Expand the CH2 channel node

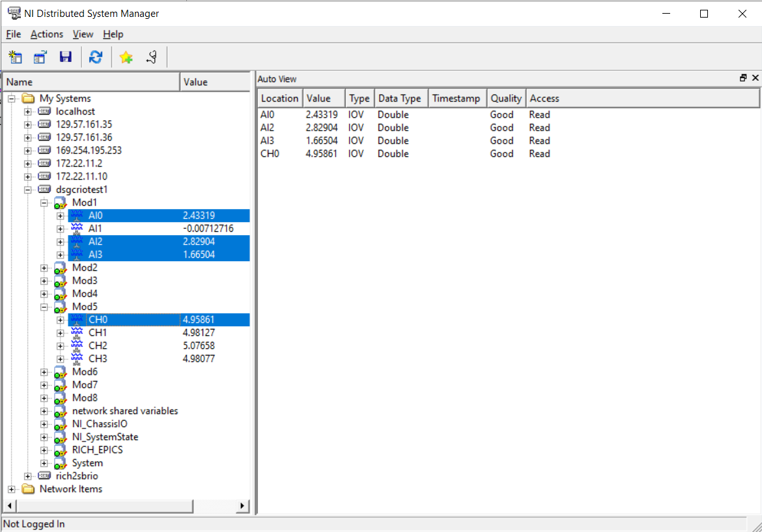point(61,346)
